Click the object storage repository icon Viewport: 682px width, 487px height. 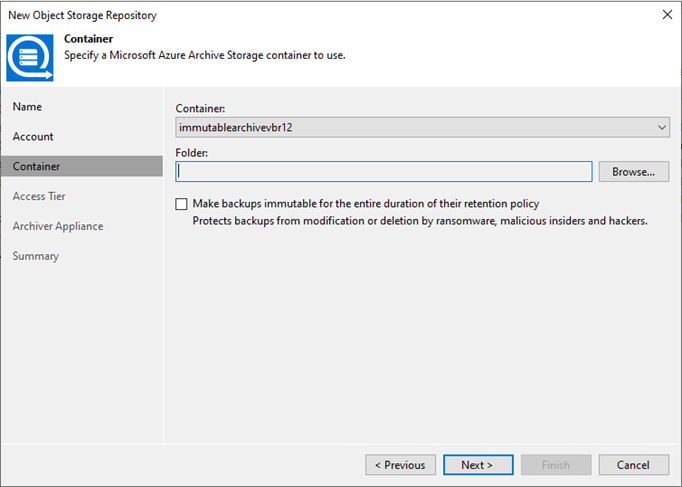pyautogui.click(x=30, y=57)
